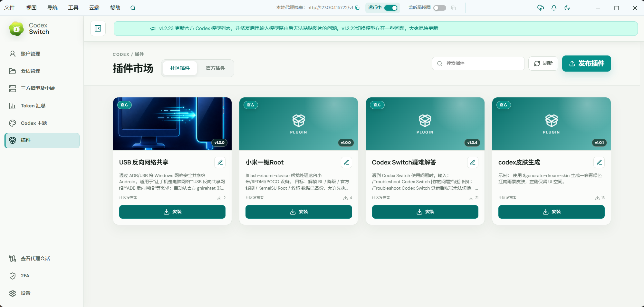Screen dimensions: 644x307
Task: Switch to 社区插件 tab
Action: point(180,68)
